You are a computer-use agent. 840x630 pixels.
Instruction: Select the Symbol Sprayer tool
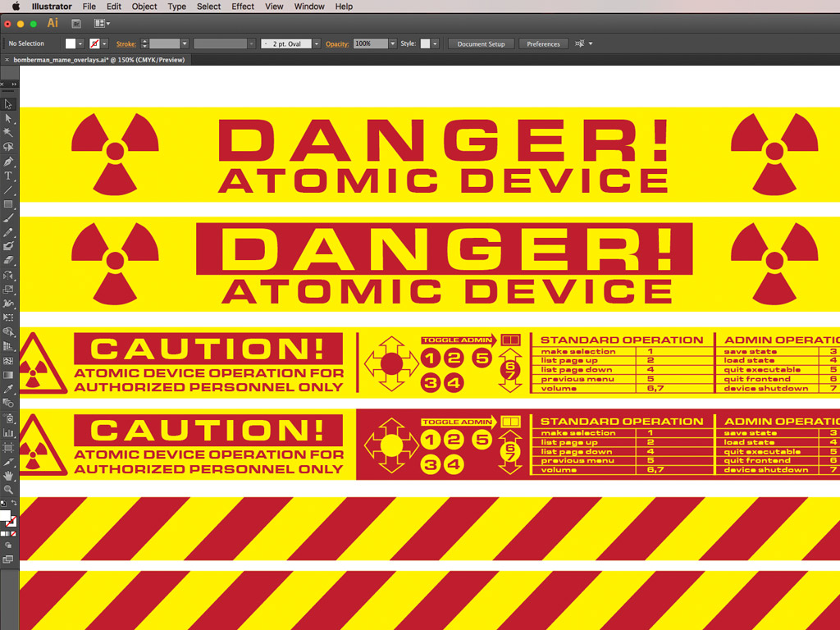(x=8, y=418)
